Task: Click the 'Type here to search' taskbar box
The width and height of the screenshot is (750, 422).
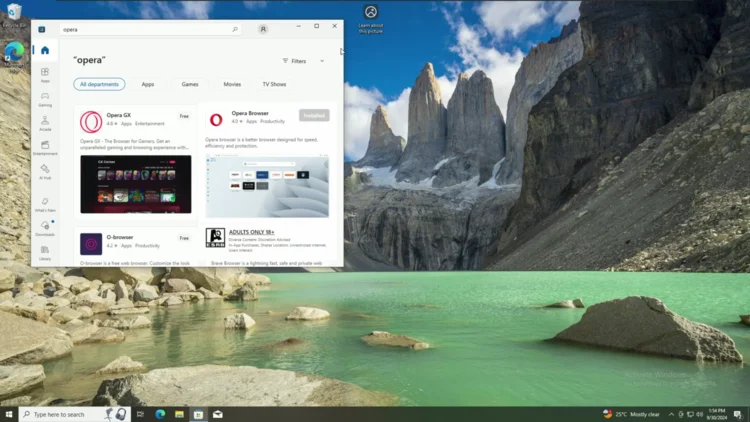Action: click(x=74, y=414)
